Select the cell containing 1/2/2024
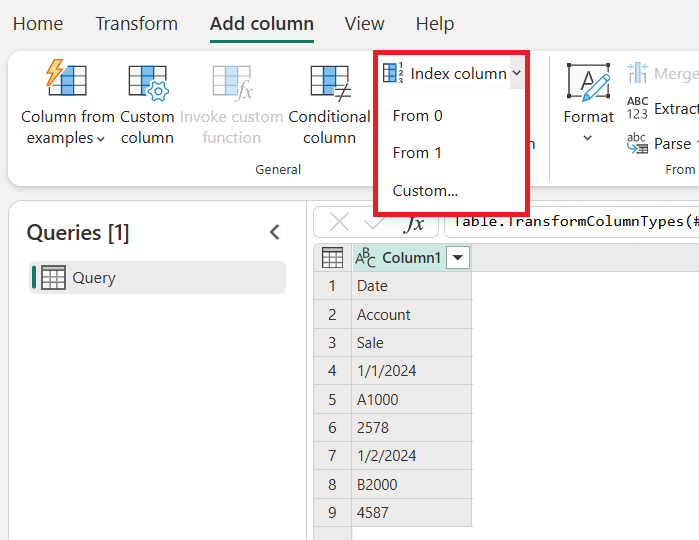The height and width of the screenshot is (540, 699). tap(411, 456)
